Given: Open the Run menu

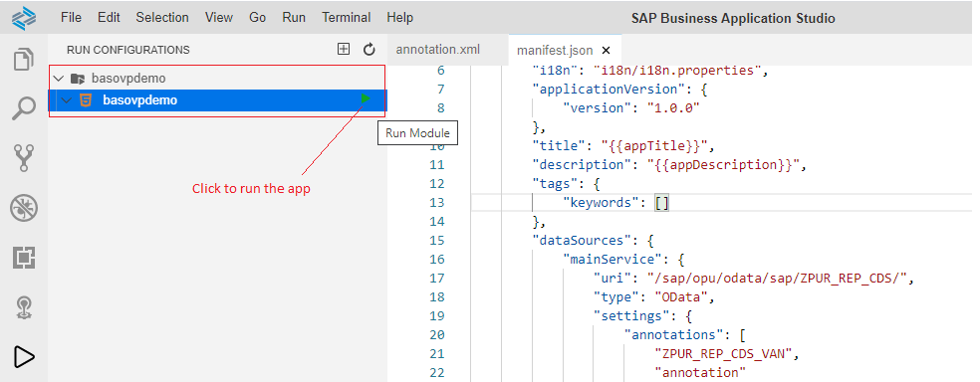Looking at the screenshot, I should pyautogui.click(x=294, y=18).
